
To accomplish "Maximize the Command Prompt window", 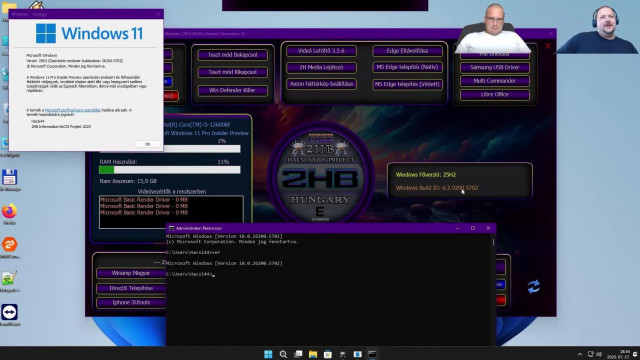I will 473,228.
